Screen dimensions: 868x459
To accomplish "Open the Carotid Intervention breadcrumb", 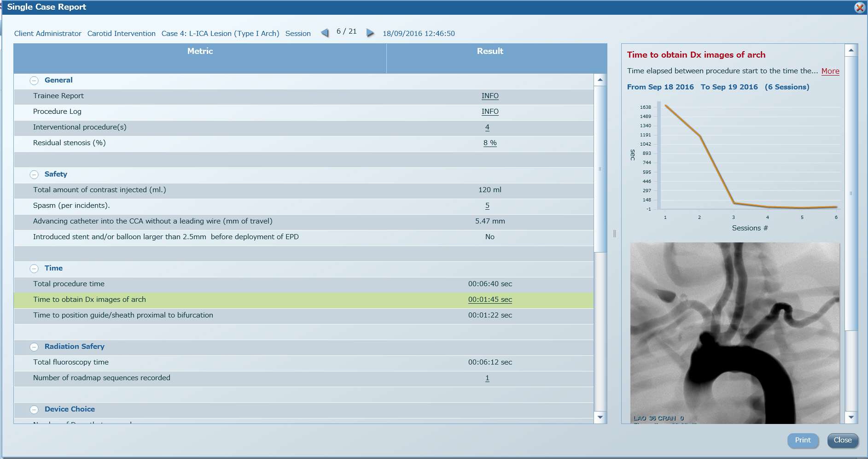I will 121,34.
